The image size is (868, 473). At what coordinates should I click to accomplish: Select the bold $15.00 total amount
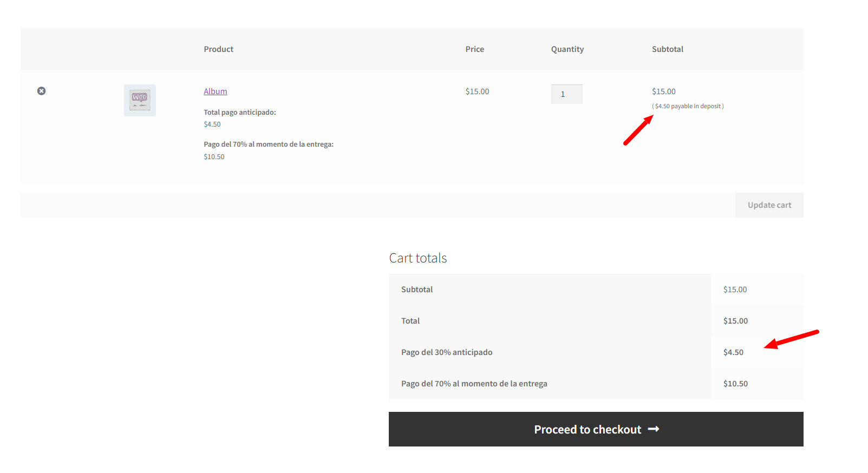point(735,321)
